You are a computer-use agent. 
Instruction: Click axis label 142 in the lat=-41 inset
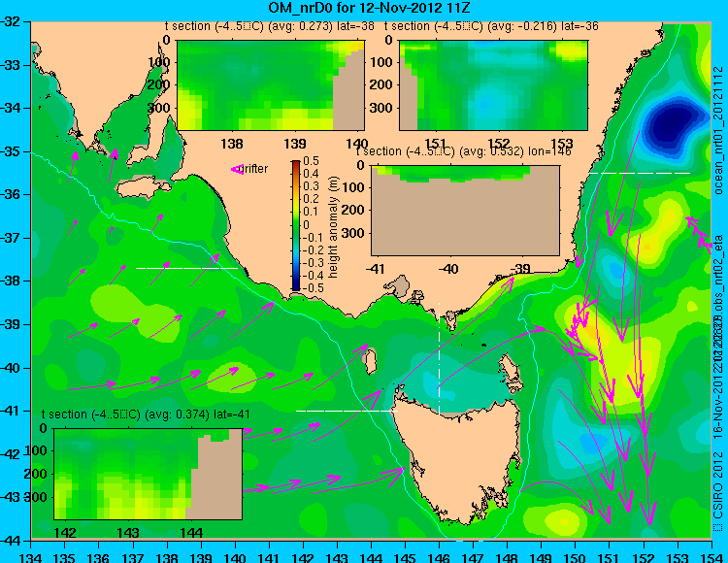66,533
